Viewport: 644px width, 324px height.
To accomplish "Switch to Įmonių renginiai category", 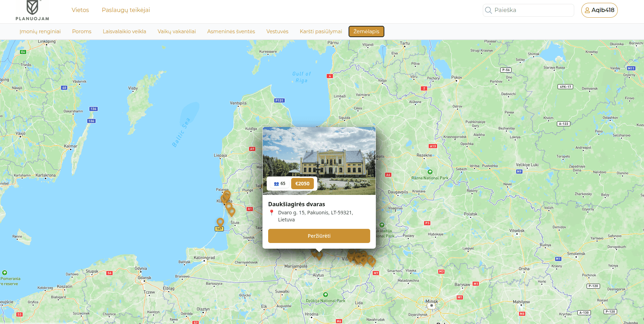I will (40, 31).
